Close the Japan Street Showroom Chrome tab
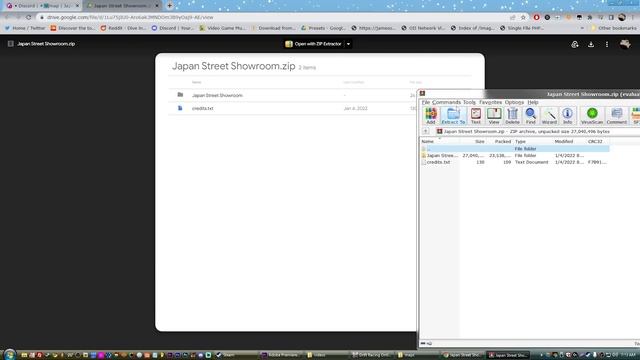The image size is (640, 360). 157,6
